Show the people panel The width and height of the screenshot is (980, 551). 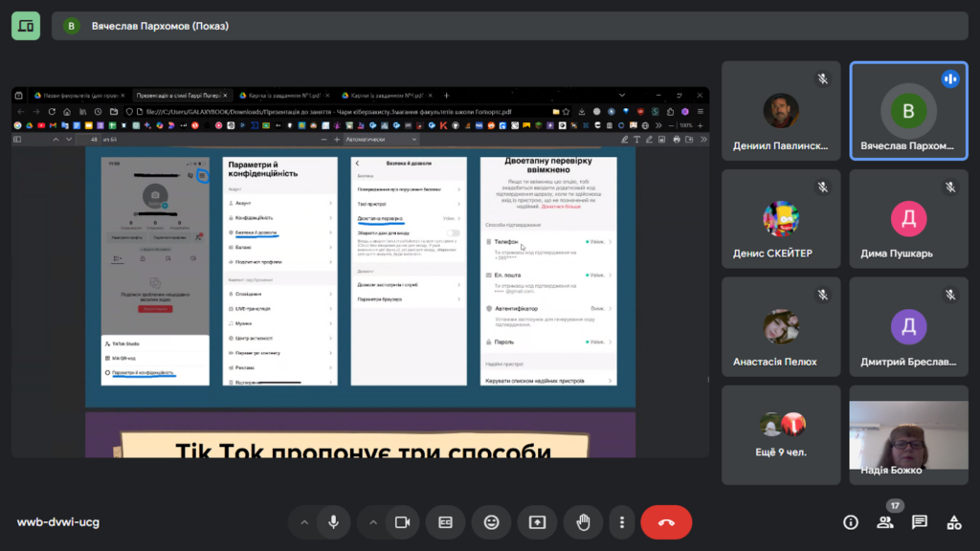coord(885,522)
